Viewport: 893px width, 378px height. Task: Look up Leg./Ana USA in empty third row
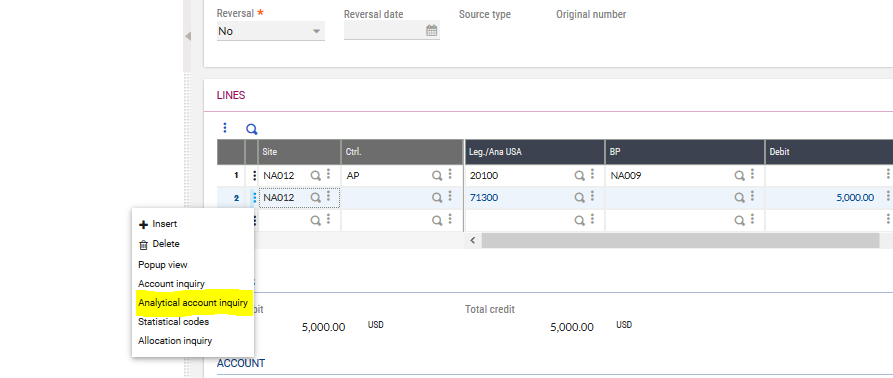tap(579, 221)
